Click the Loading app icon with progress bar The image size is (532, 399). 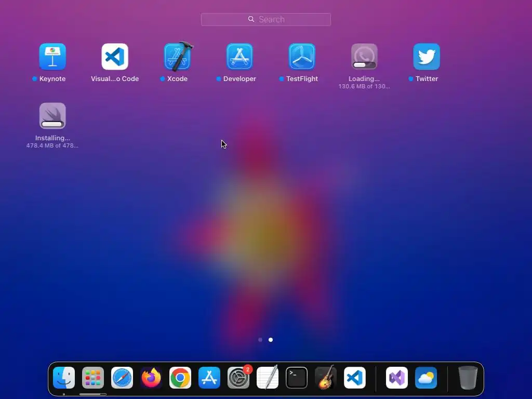[364, 56]
